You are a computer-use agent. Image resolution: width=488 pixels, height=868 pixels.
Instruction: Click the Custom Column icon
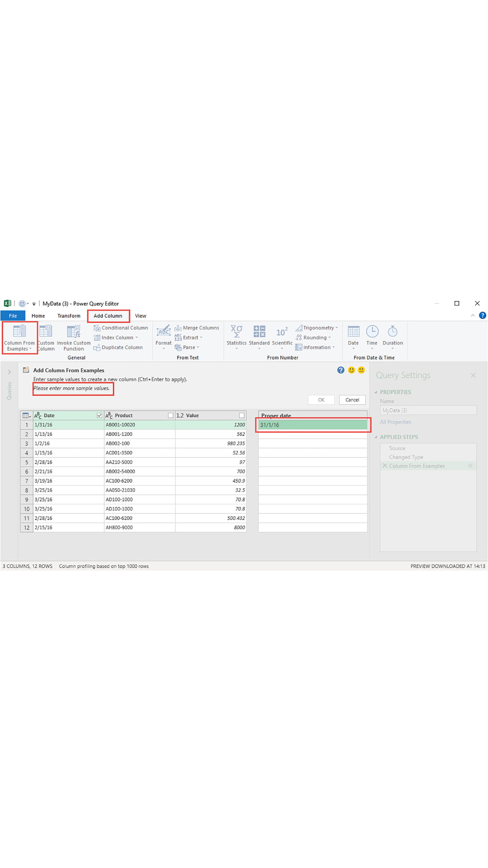(x=46, y=331)
